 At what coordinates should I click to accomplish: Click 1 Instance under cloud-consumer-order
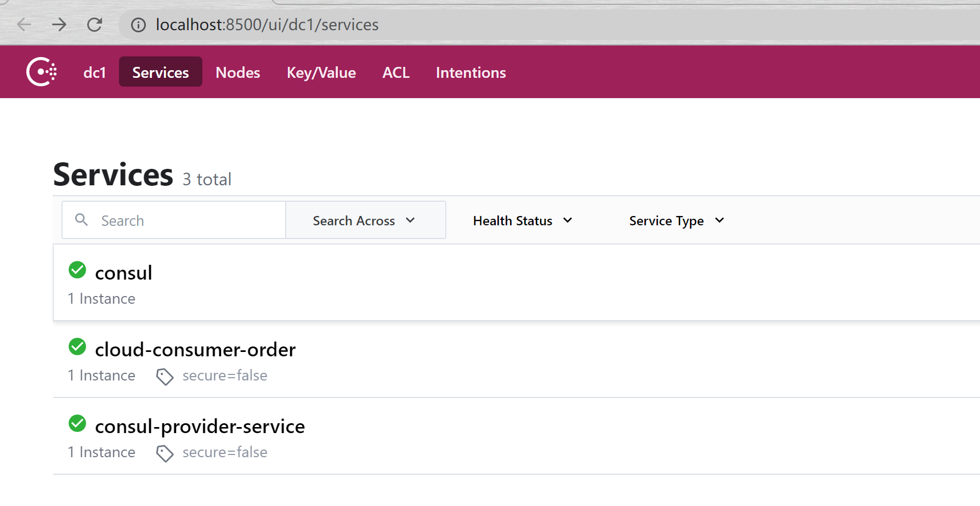point(101,376)
